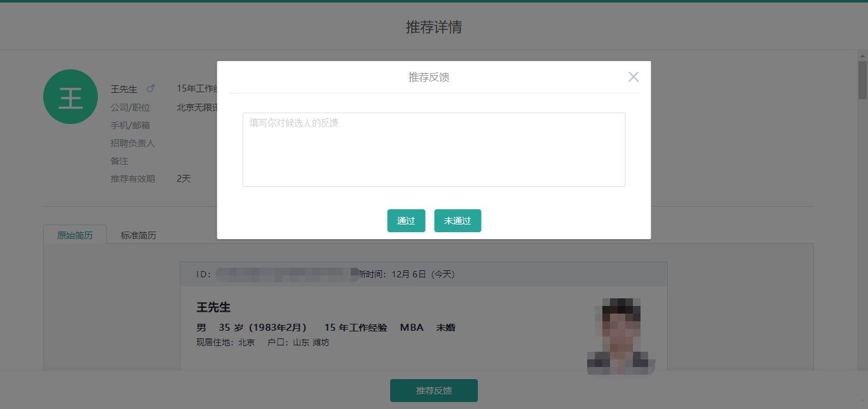Click the bottom 推荐反馈 button

[x=433, y=391]
